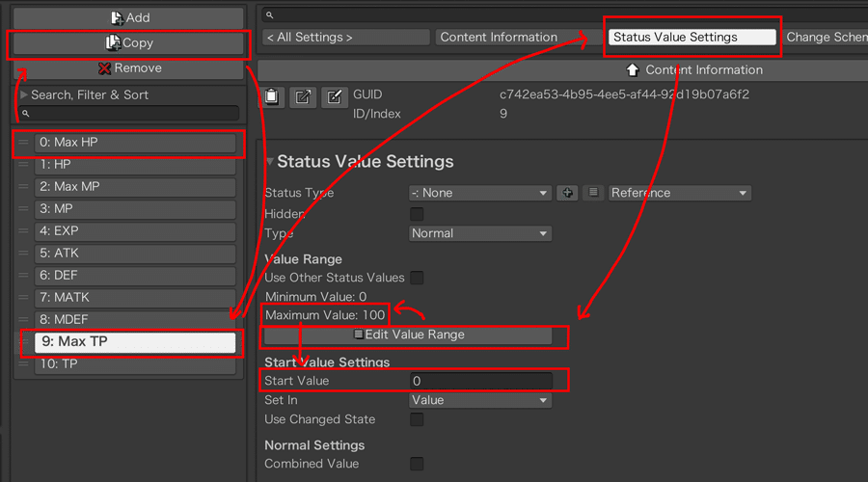Screen dimensions: 868x482
Task: Open the Set In dropdown
Action: 479,400
